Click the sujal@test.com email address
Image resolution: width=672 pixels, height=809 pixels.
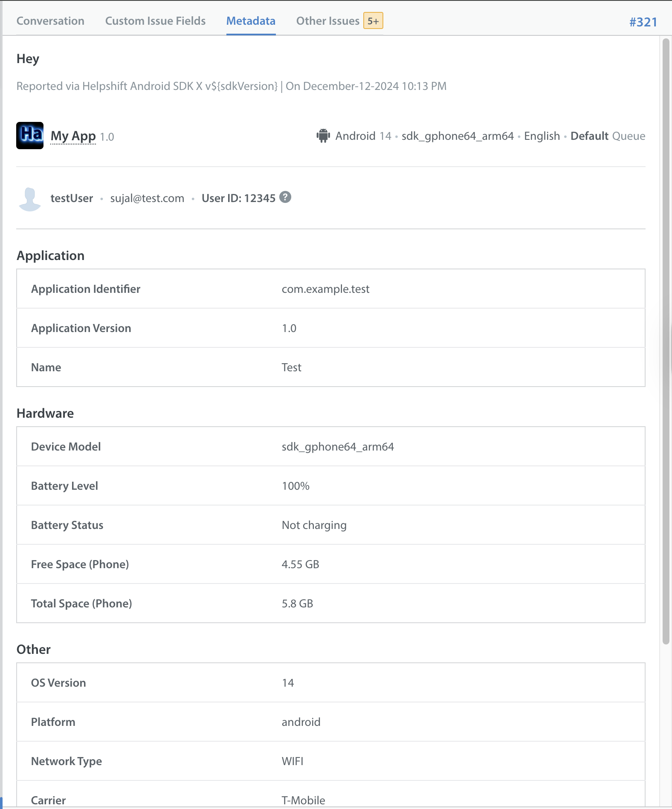click(x=147, y=198)
